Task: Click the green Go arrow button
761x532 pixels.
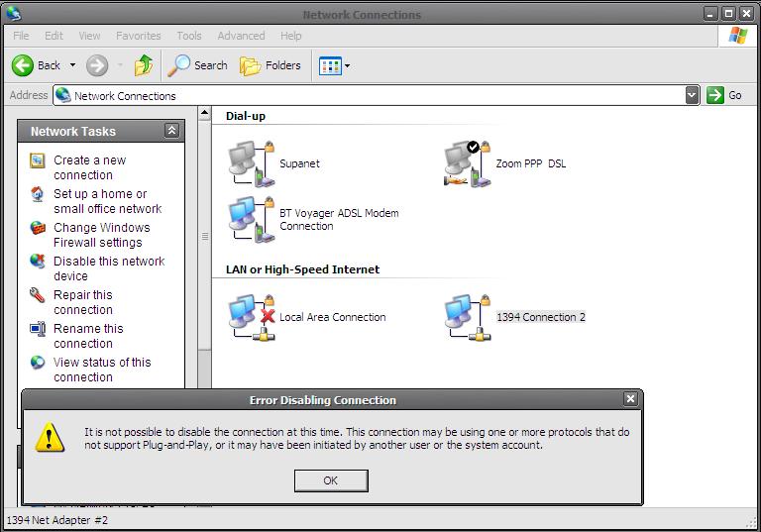Action: (x=714, y=95)
